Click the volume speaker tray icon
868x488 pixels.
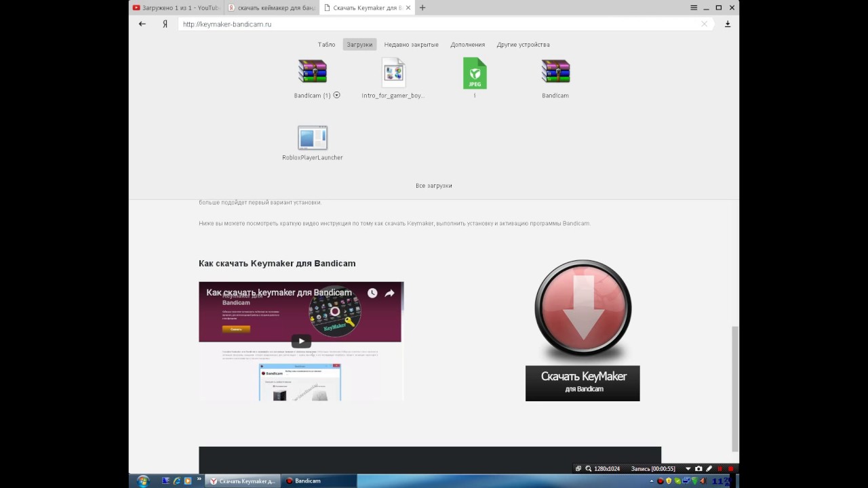point(703,481)
